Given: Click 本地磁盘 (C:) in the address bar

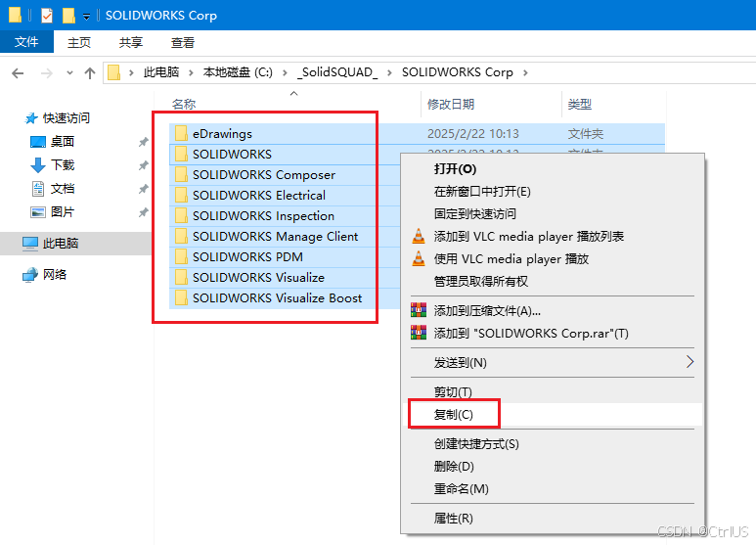Looking at the screenshot, I should click(x=238, y=72).
